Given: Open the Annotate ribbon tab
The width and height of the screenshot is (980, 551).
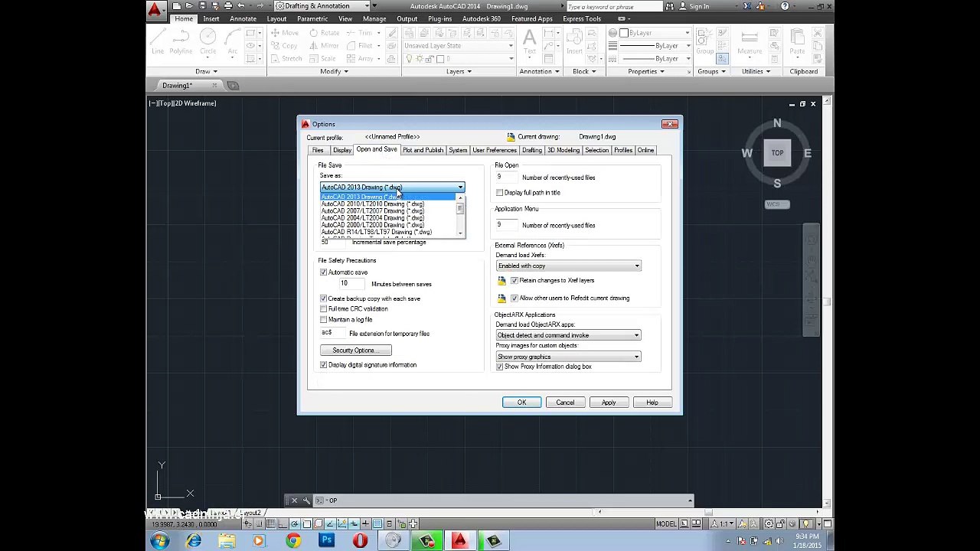Looking at the screenshot, I should (243, 19).
